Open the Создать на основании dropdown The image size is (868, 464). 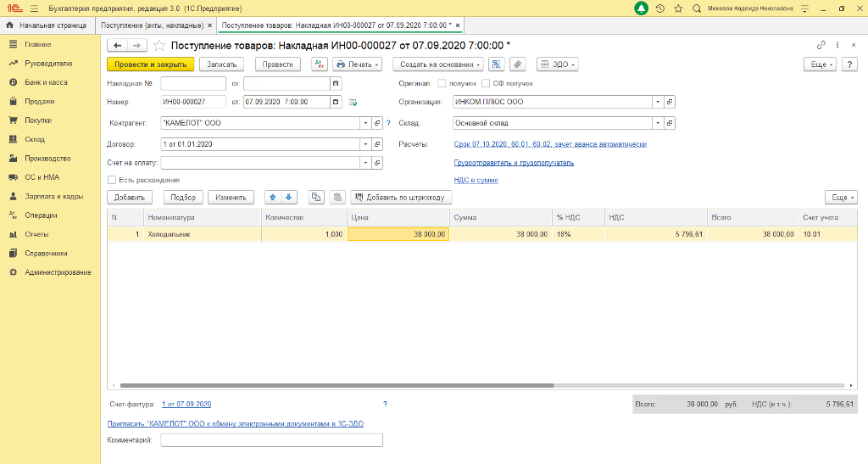[440, 64]
